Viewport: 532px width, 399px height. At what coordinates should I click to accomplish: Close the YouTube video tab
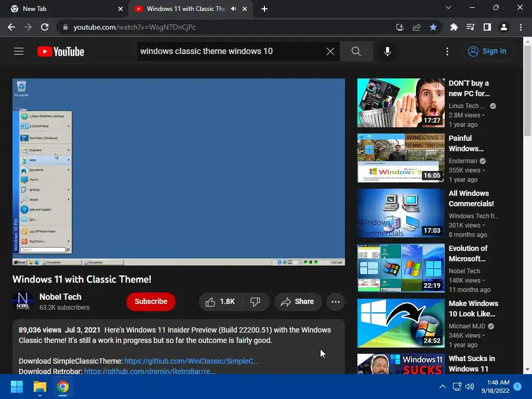coord(245,9)
